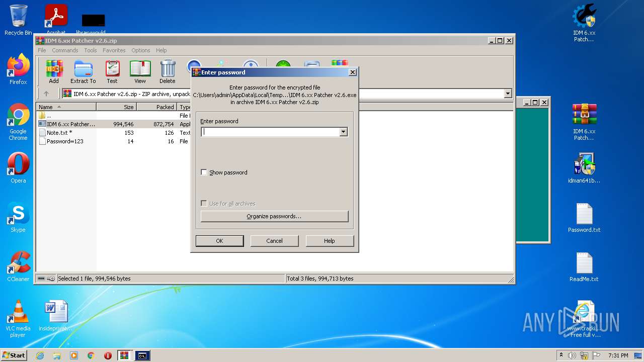The height and width of the screenshot is (362, 644).
Task: Open the Favorites menu
Action: click(114, 50)
